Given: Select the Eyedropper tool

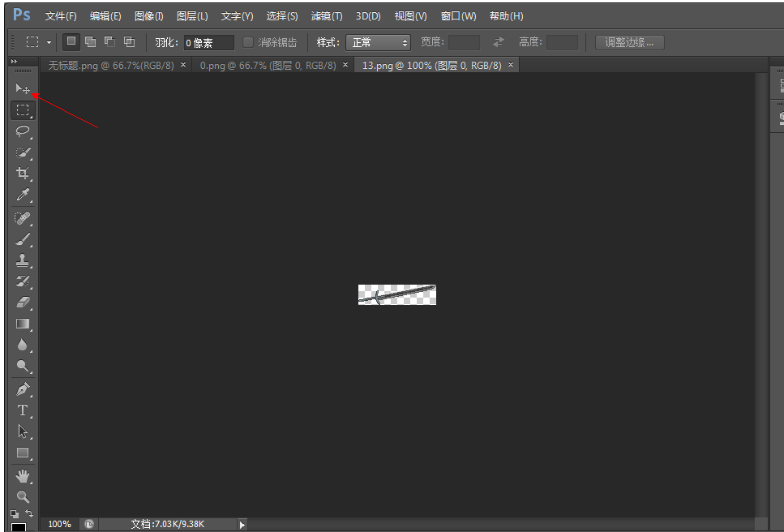Looking at the screenshot, I should [x=22, y=195].
